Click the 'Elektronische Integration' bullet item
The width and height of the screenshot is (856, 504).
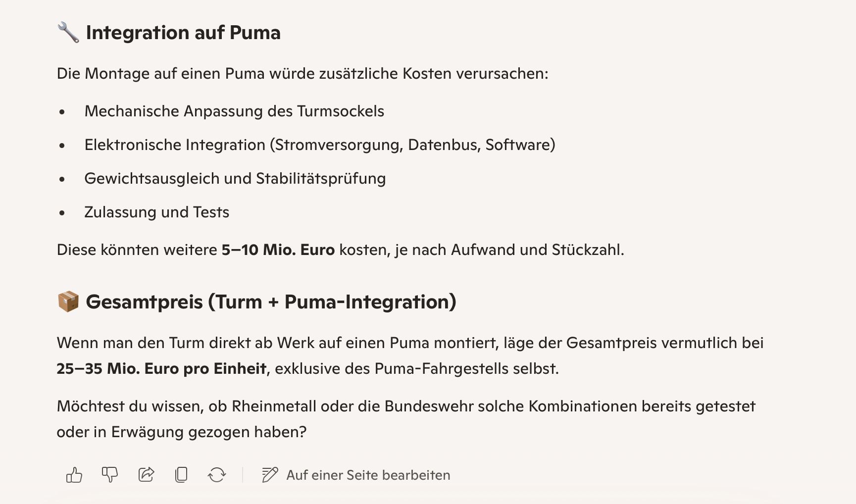pos(320,145)
